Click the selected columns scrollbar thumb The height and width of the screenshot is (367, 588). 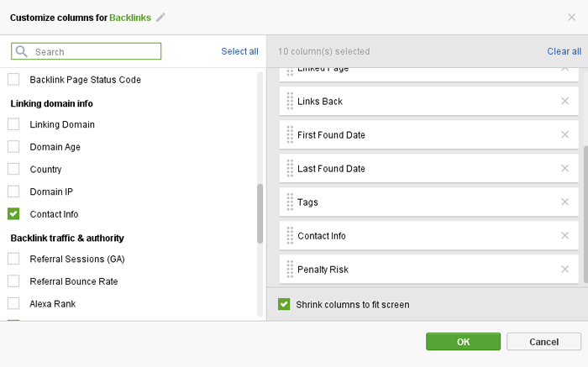coord(585,213)
